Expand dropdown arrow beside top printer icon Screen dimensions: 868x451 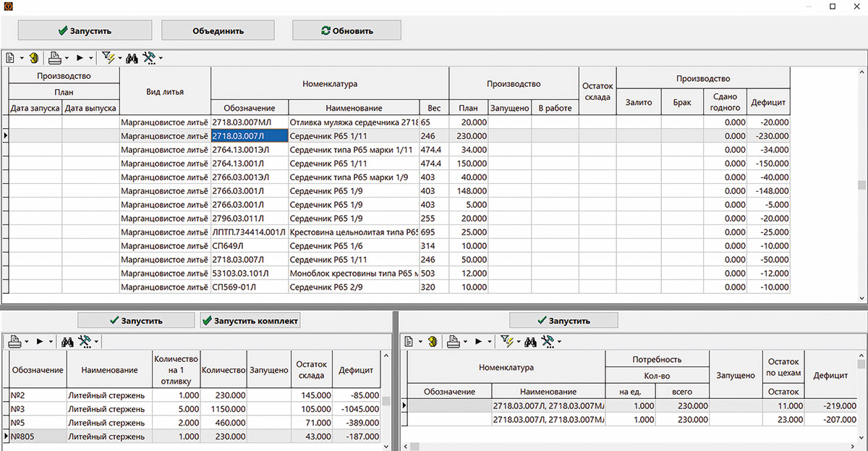(67, 58)
